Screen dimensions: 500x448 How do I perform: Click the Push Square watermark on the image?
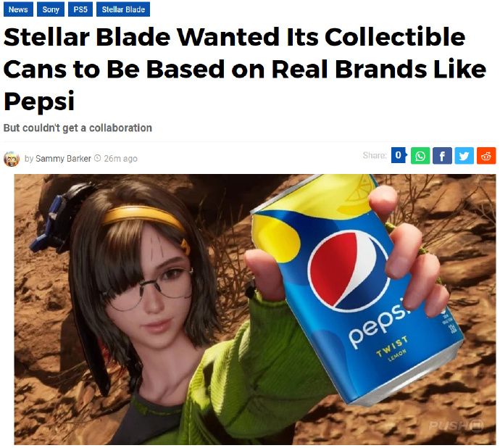coord(456,426)
